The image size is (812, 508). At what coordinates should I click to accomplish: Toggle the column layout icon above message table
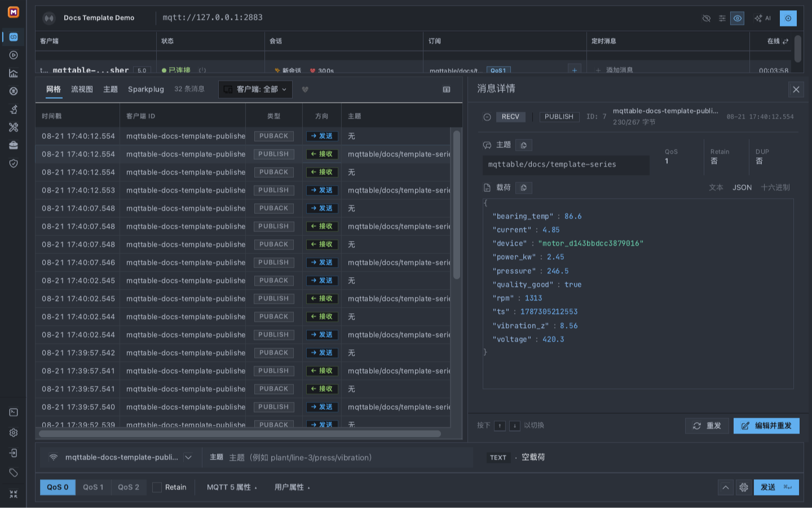tap(447, 89)
